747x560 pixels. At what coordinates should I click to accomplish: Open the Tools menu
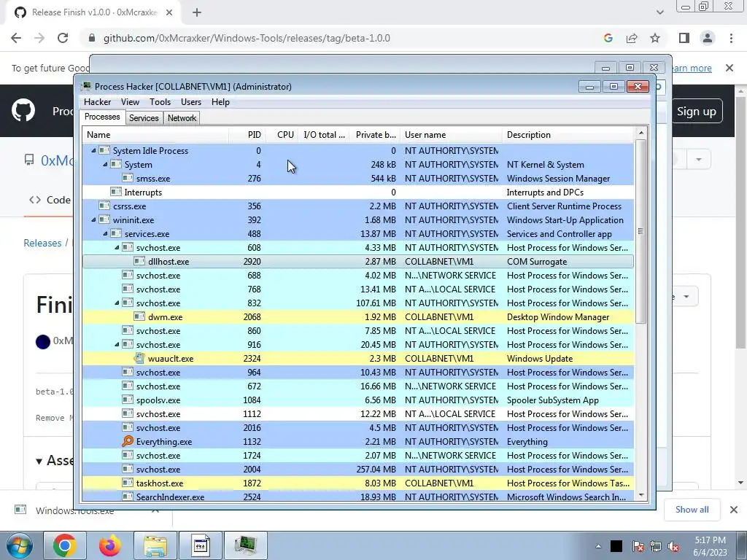tap(160, 102)
